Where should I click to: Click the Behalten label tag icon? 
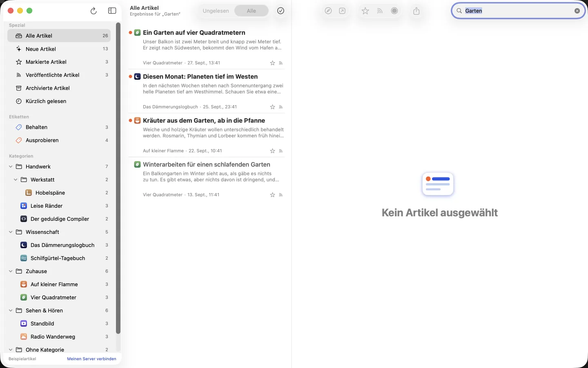(x=19, y=127)
